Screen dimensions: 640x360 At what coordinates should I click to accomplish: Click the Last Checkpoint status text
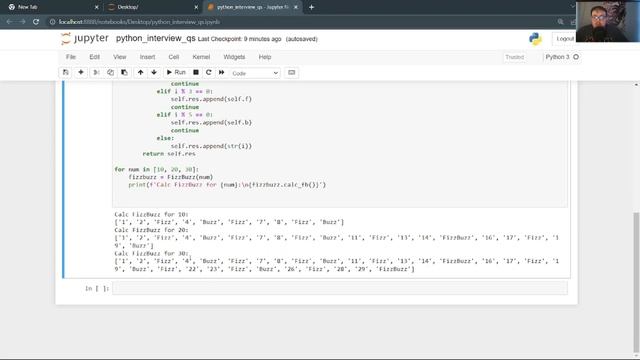coord(240,39)
